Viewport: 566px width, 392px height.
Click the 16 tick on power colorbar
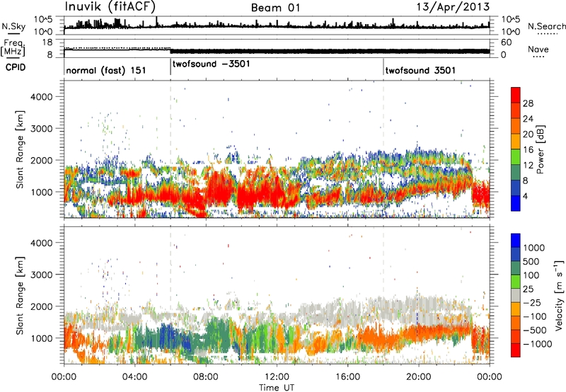click(x=528, y=150)
